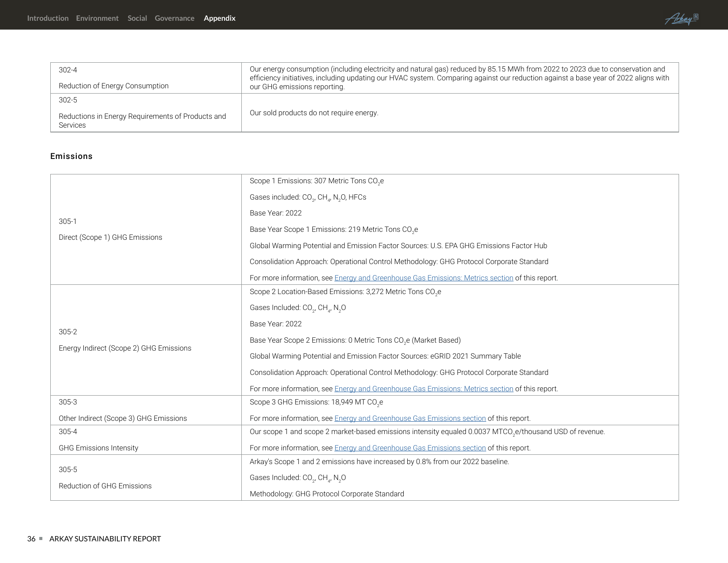The height and width of the screenshot is (563, 728).
Task: Click the page number '36' in the footer
Action: click(31, 539)
